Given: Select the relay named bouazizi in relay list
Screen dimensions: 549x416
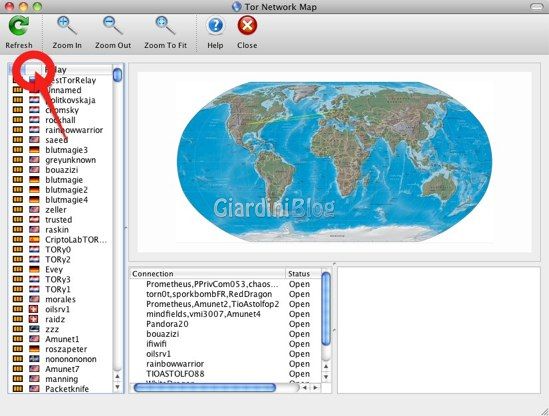Looking at the screenshot, I should [x=62, y=170].
